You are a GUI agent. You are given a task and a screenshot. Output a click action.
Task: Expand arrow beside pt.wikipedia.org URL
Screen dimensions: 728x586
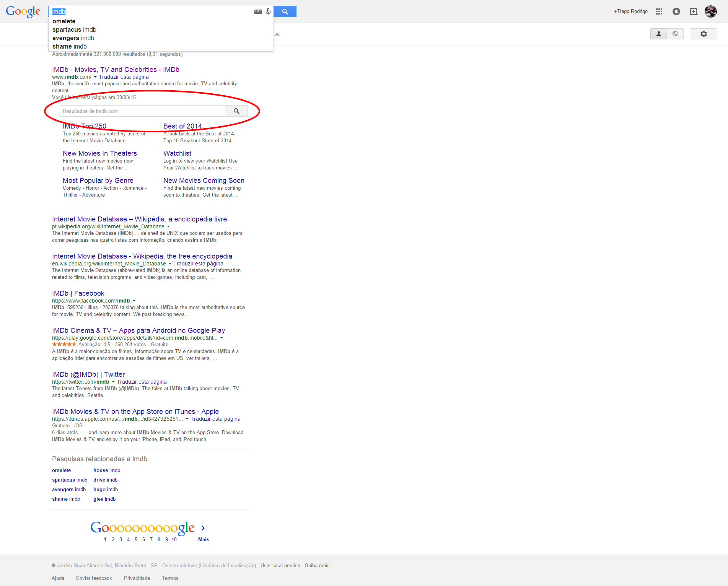pos(168,226)
